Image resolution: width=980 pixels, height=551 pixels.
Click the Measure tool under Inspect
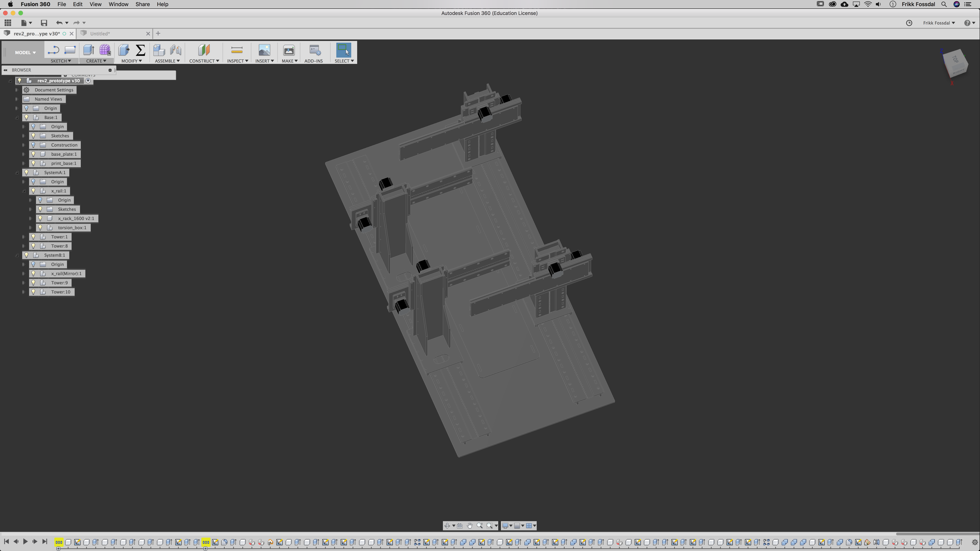237,50
